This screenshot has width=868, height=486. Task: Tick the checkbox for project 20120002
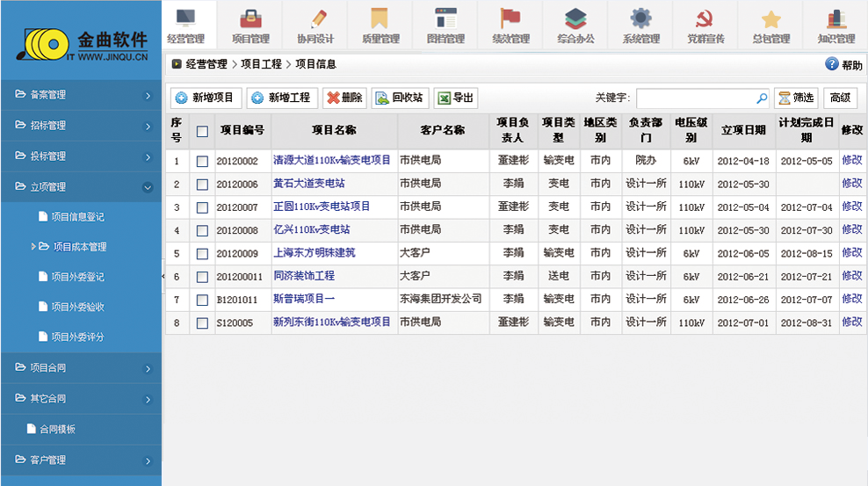tap(202, 162)
